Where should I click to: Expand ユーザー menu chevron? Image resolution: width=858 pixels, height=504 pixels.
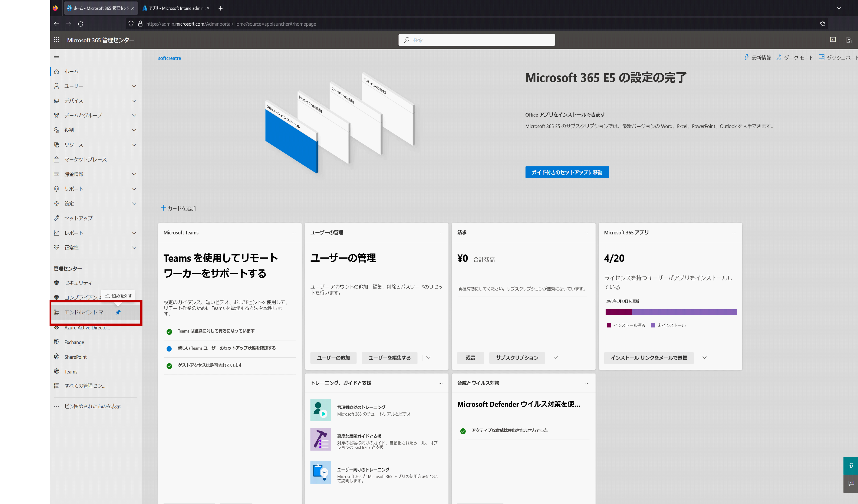(x=134, y=86)
